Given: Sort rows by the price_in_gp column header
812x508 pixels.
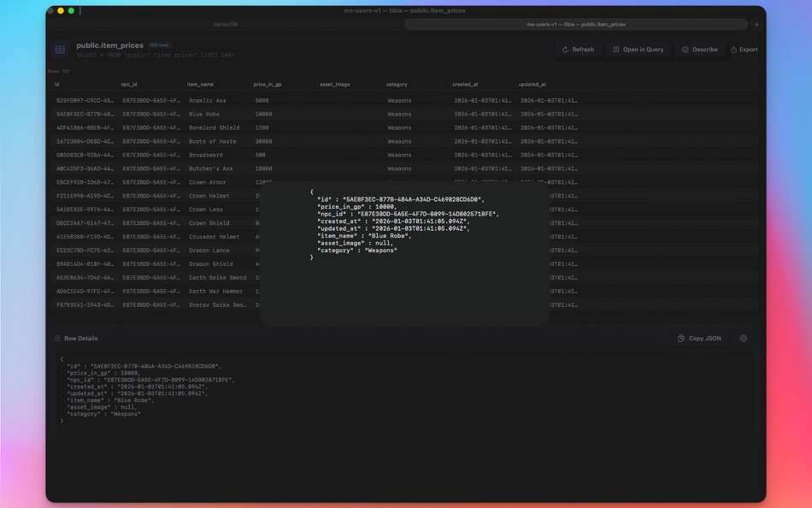Looking at the screenshot, I should click(268, 84).
